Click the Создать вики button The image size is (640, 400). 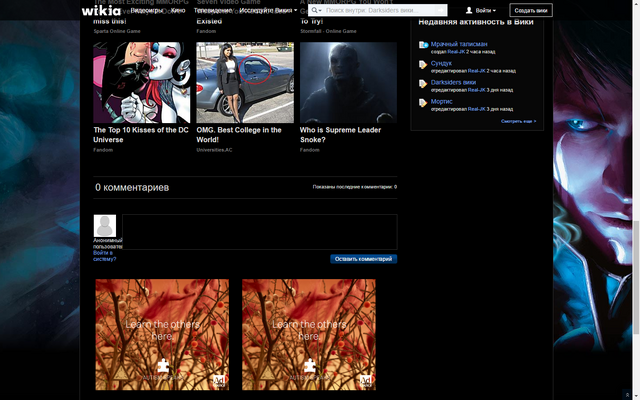pyautogui.click(x=531, y=10)
